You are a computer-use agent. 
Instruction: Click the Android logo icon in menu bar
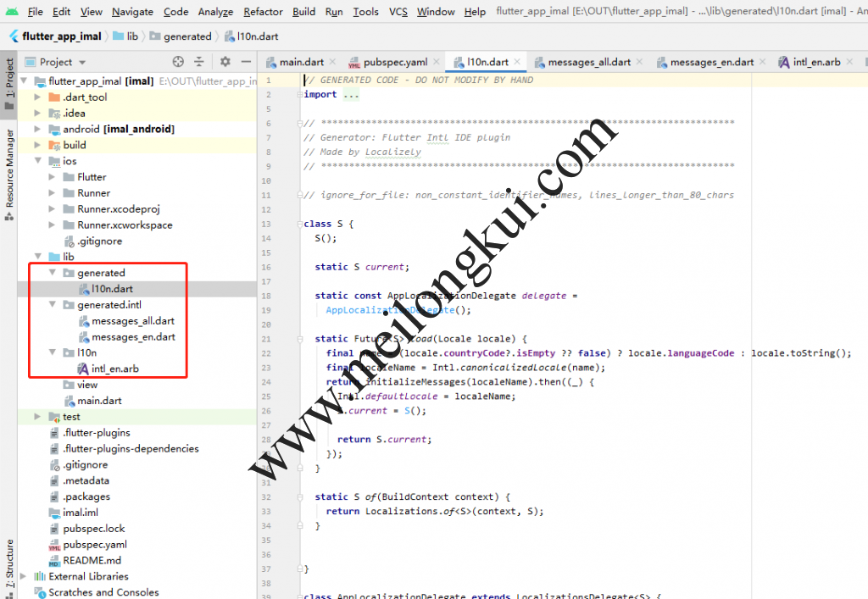(x=11, y=12)
